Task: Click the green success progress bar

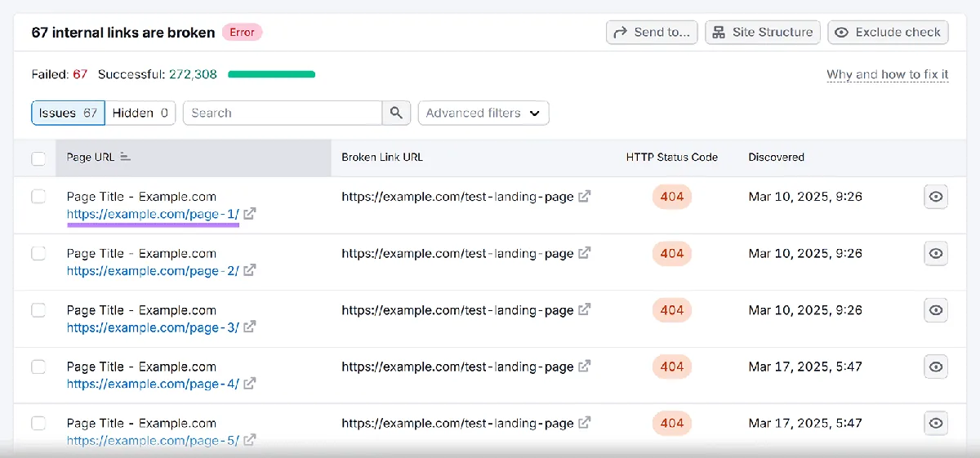Action: 271,74
